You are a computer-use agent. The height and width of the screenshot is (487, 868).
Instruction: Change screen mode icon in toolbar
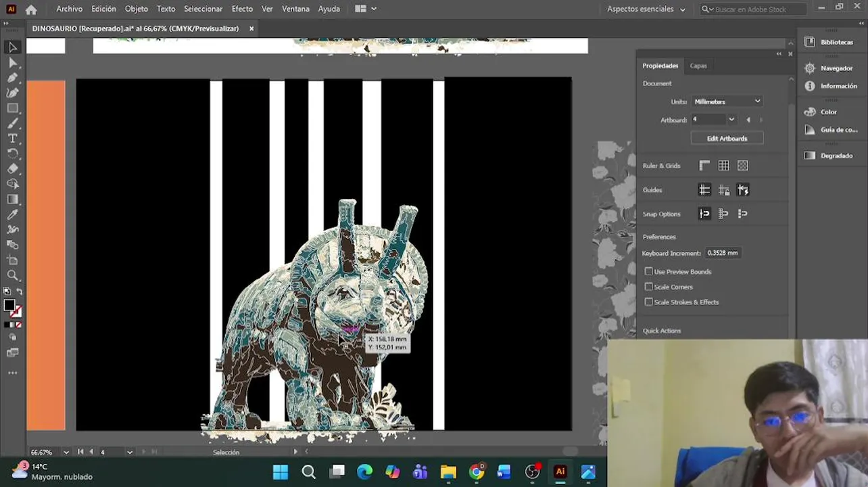12,352
